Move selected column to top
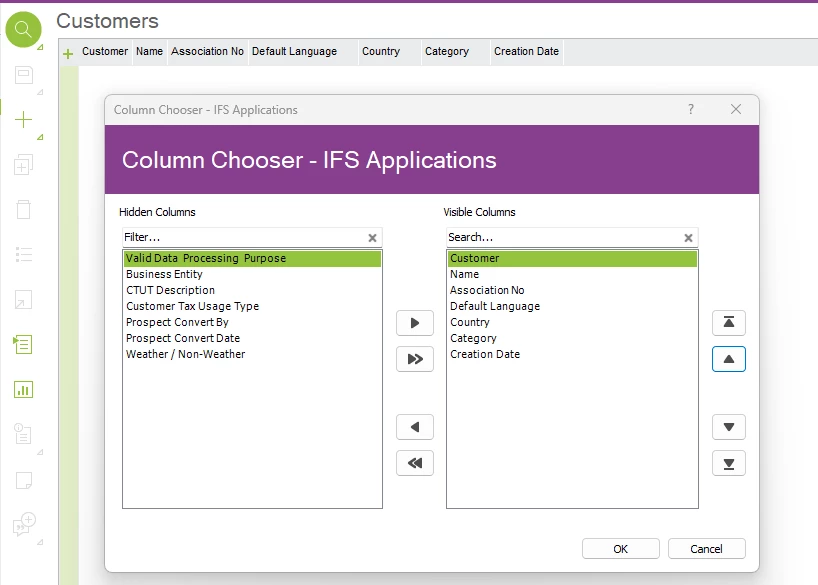The width and height of the screenshot is (818, 585). [x=728, y=323]
